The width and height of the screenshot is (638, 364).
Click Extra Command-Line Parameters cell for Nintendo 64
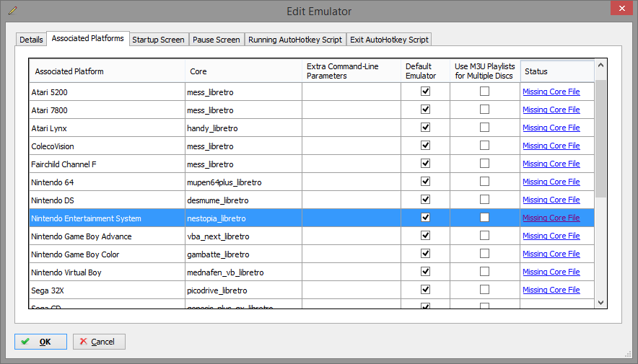(351, 182)
